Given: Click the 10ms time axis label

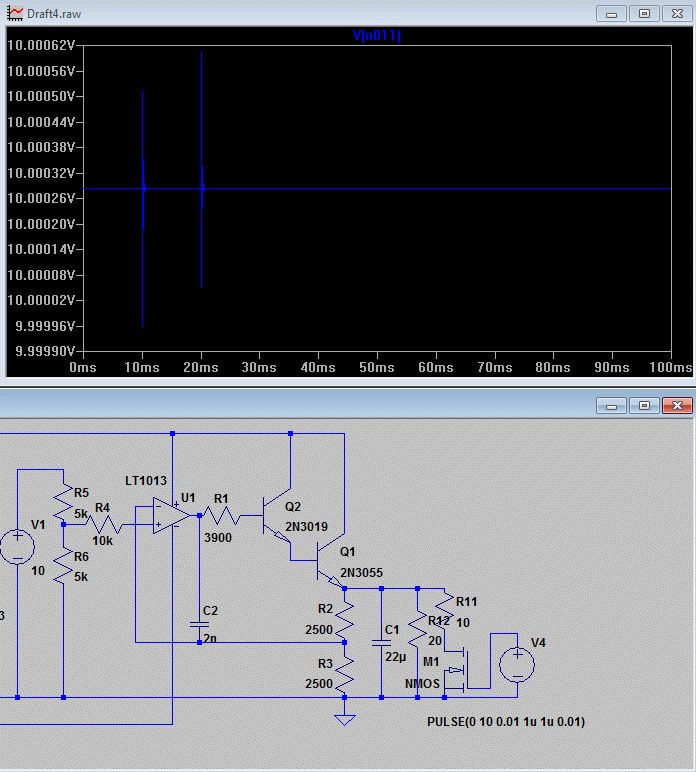Looking at the screenshot, I should (x=142, y=368).
